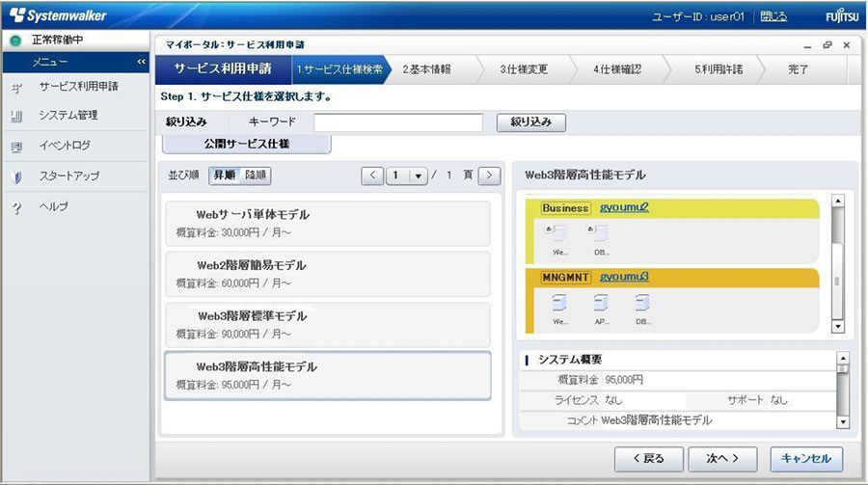The height and width of the screenshot is (485, 868).
Task: Go to previous page with left chevron
Action: pos(372,175)
